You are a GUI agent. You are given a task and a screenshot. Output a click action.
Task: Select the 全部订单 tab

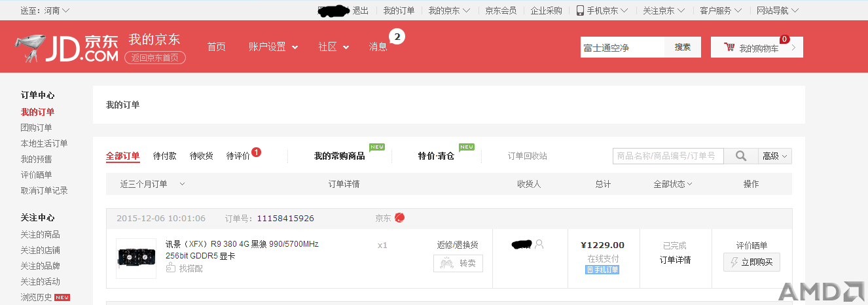(123, 156)
